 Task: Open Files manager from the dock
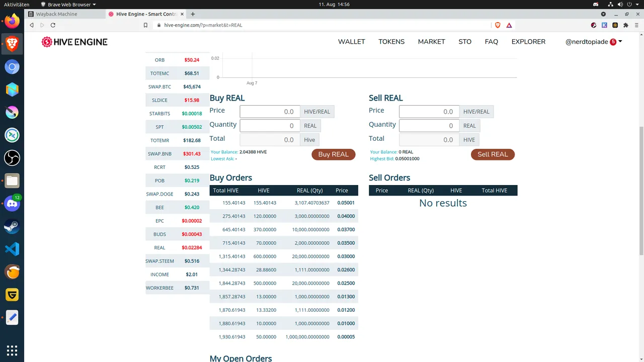point(12,181)
